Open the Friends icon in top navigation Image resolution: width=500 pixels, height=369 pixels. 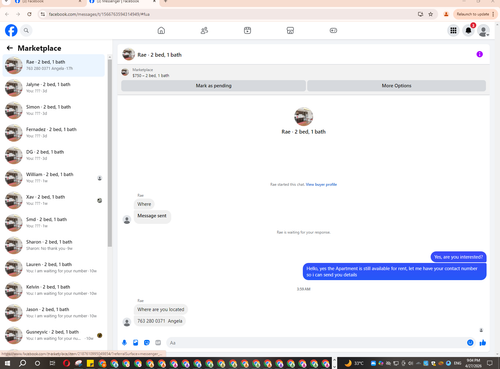click(204, 31)
